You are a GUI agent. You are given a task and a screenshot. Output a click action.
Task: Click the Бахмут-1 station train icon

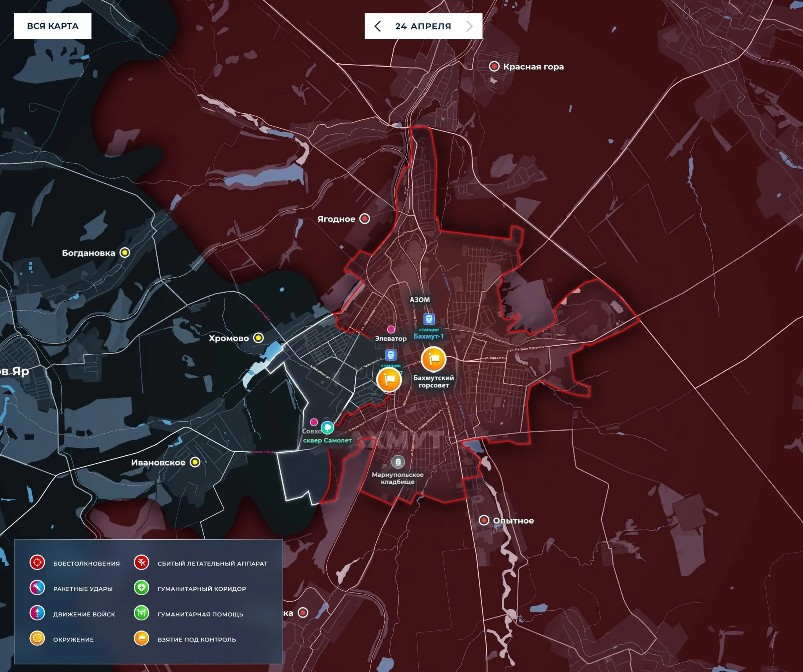pyautogui.click(x=429, y=319)
